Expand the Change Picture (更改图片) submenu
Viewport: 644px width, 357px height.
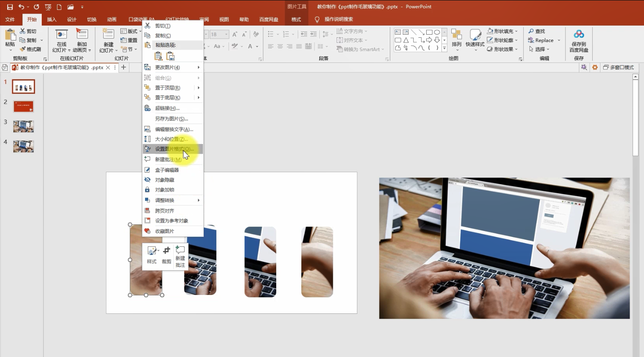(x=173, y=67)
